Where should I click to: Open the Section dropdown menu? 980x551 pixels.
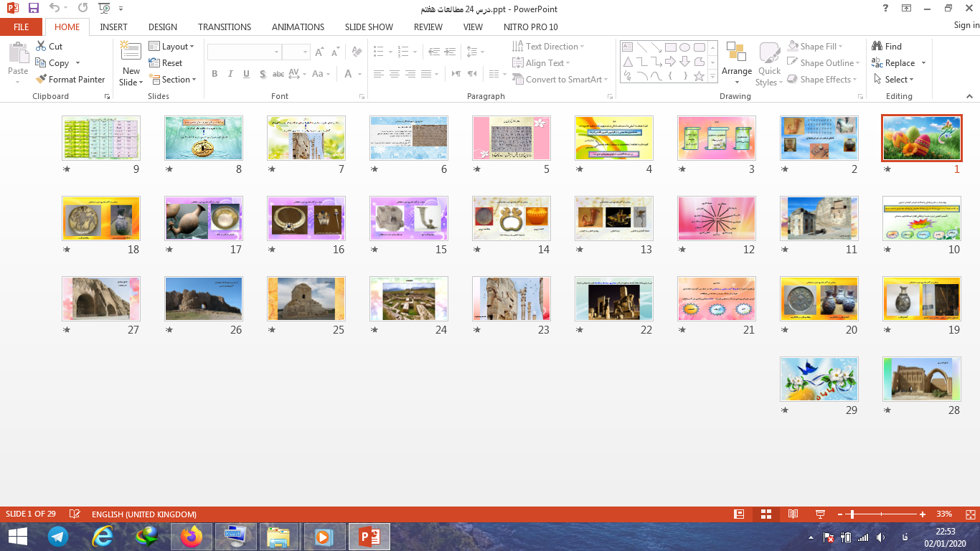pyautogui.click(x=173, y=80)
